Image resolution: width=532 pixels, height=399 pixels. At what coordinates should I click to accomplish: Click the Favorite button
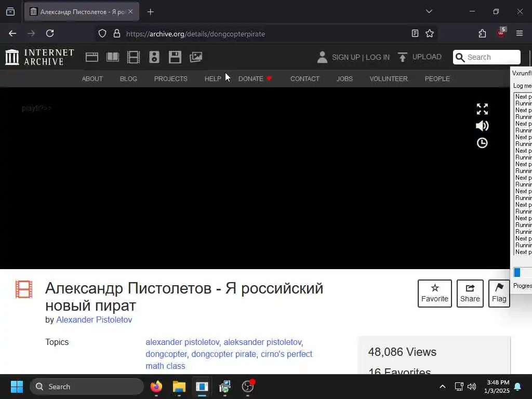pyautogui.click(x=435, y=294)
